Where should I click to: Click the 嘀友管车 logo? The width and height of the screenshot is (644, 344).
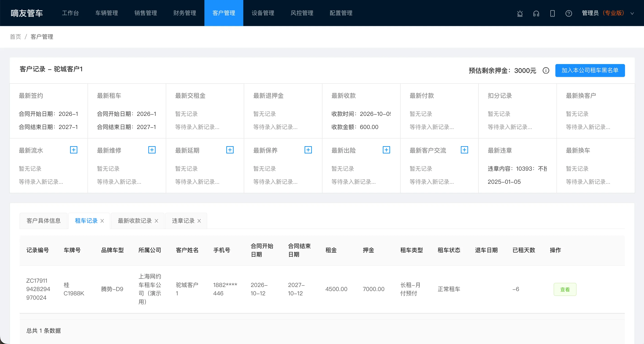click(x=27, y=13)
